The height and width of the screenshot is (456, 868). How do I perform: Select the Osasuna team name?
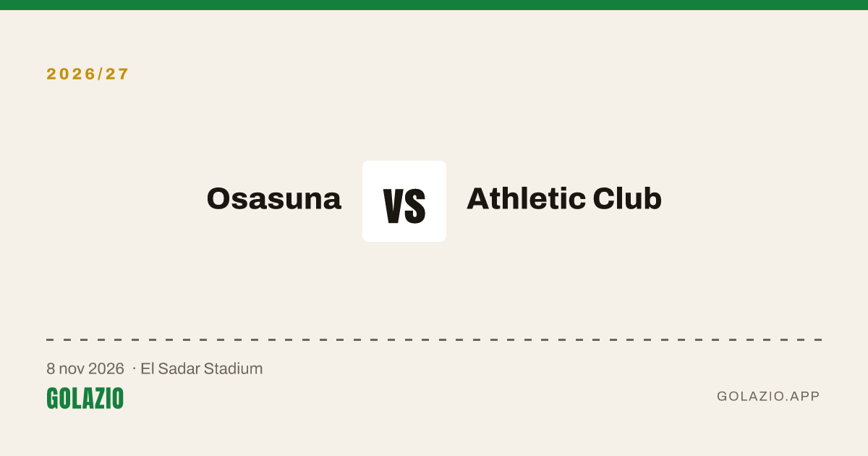point(273,199)
